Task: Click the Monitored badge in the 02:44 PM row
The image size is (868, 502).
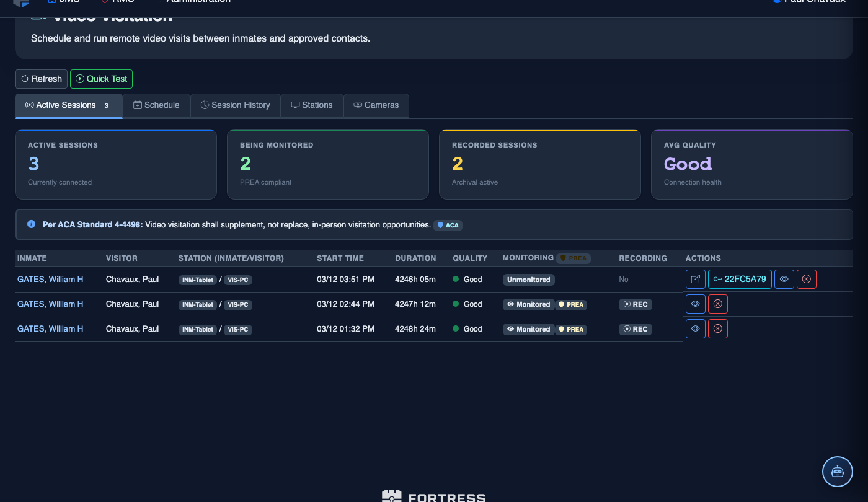Action: pos(529,304)
